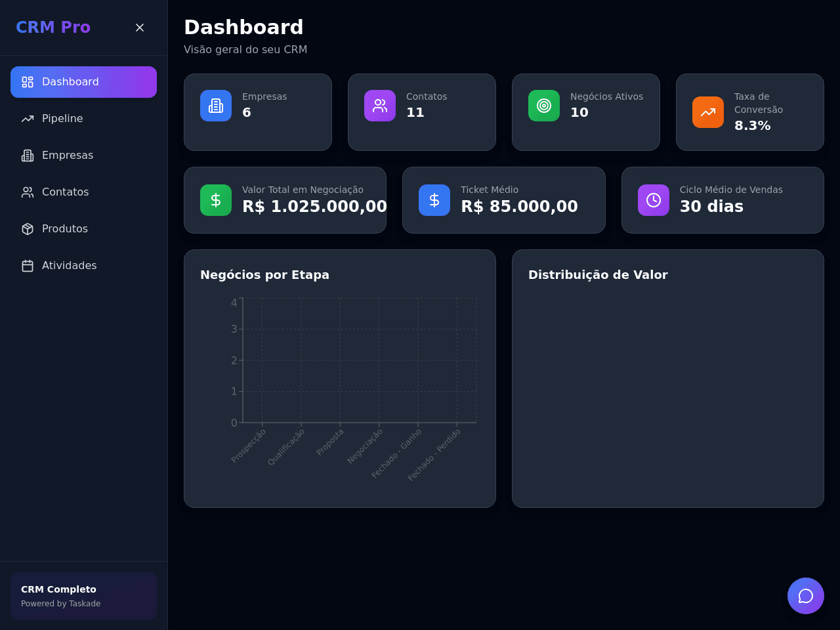Click the 30 dias cycle value
This screenshot has height=630, width=840.
[x=711, y=207]
